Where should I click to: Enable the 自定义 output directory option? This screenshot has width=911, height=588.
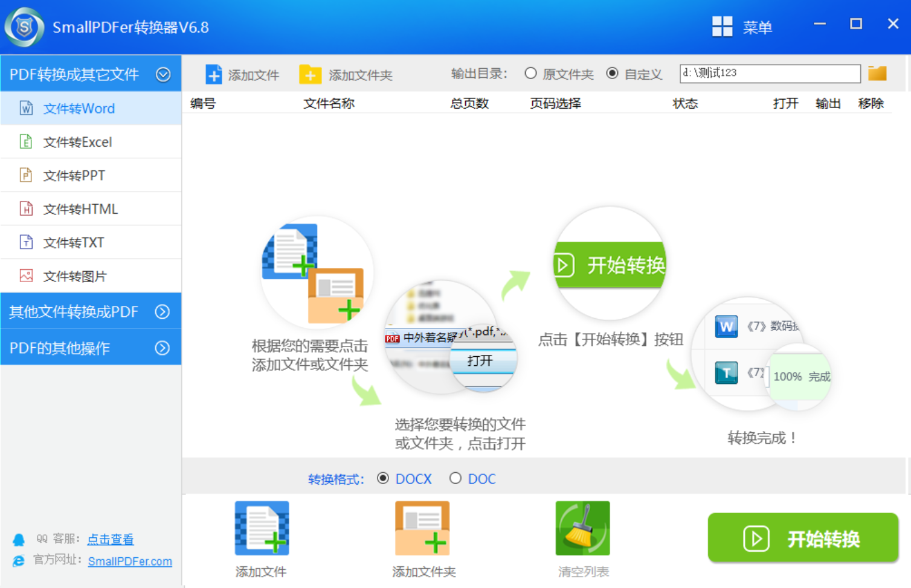tap(613, 73)
